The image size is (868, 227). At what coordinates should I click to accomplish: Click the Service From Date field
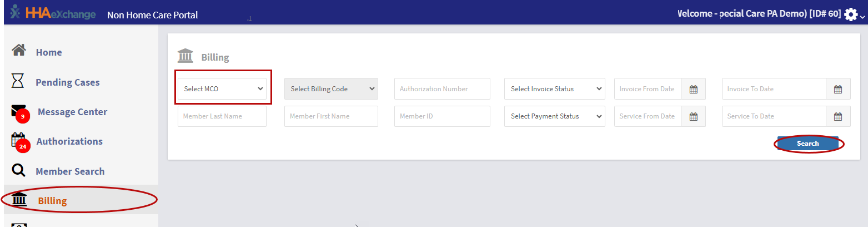[x=648, y=116]
